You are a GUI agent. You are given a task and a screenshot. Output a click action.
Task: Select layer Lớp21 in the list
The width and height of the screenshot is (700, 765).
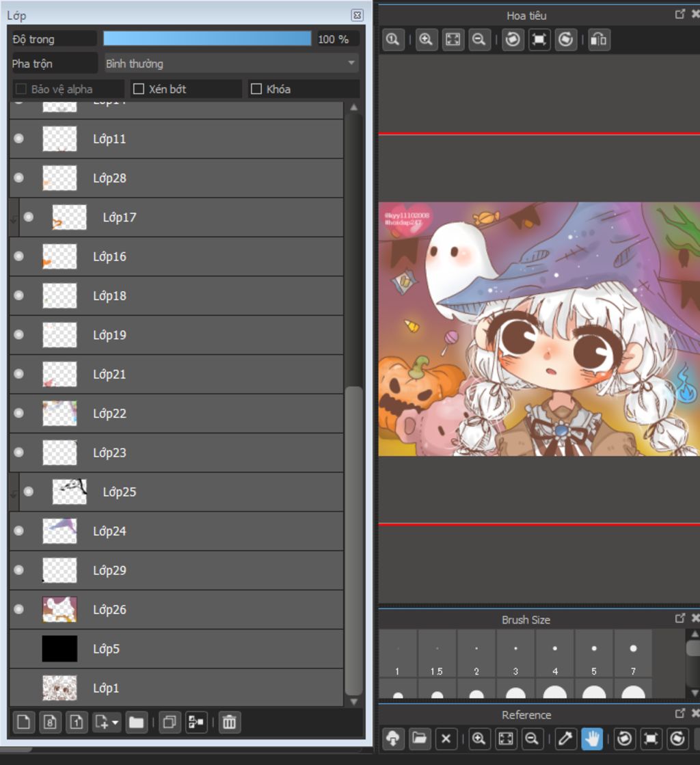[x=176, y=374]
